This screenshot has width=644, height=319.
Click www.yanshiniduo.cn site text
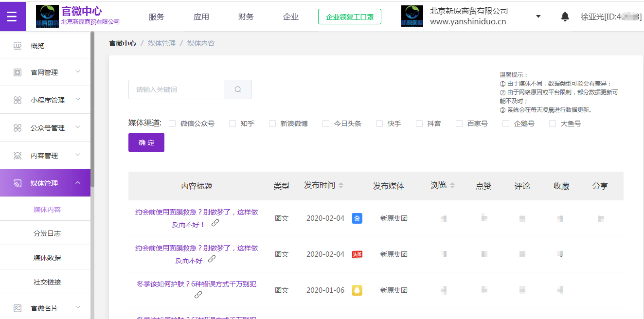click(468, 21)
